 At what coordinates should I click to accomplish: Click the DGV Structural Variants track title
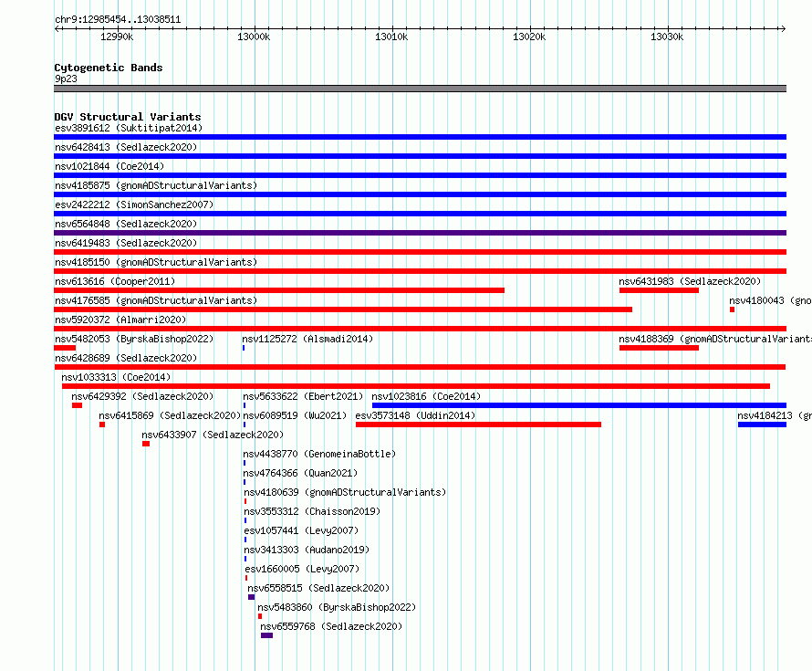tap(128, 117)
